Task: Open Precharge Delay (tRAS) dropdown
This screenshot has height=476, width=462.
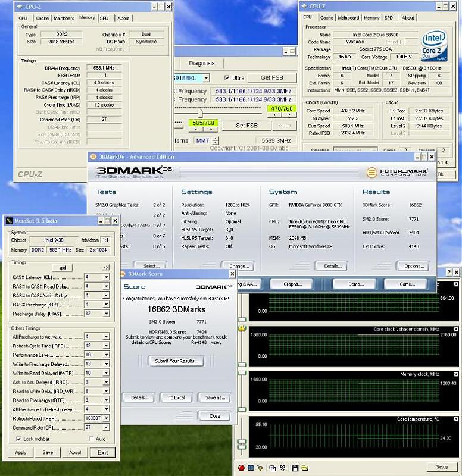Action: click(x=106, y=314)
